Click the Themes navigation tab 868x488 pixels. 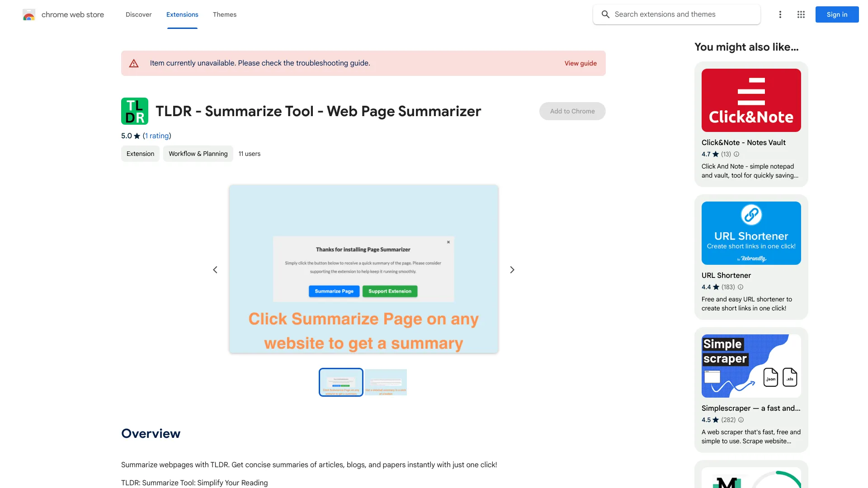tap(224, 14)
